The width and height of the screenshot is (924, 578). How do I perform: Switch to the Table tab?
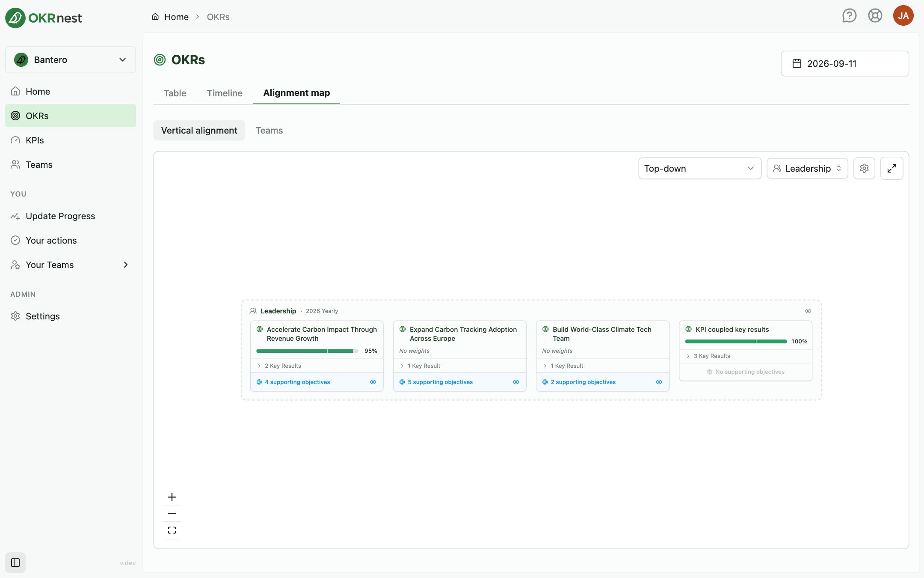tap(175, 93)
